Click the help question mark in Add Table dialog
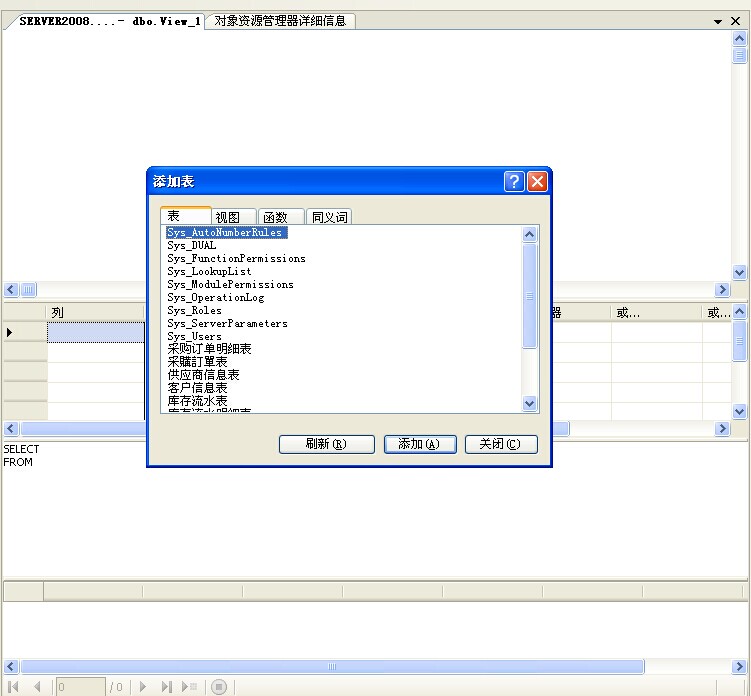Image resolution: width=751 pixels, height=696 pixels. 514,182
